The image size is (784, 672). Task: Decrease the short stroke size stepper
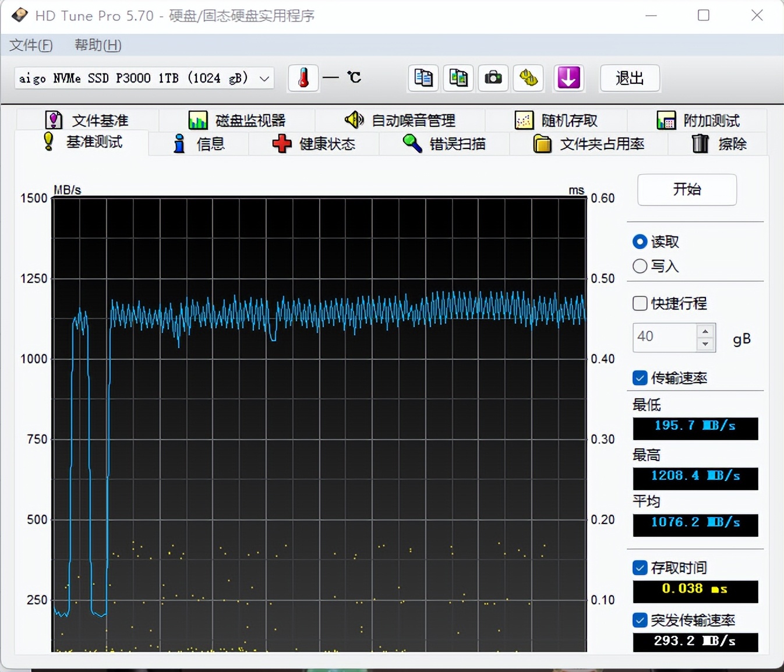(705, 344)
